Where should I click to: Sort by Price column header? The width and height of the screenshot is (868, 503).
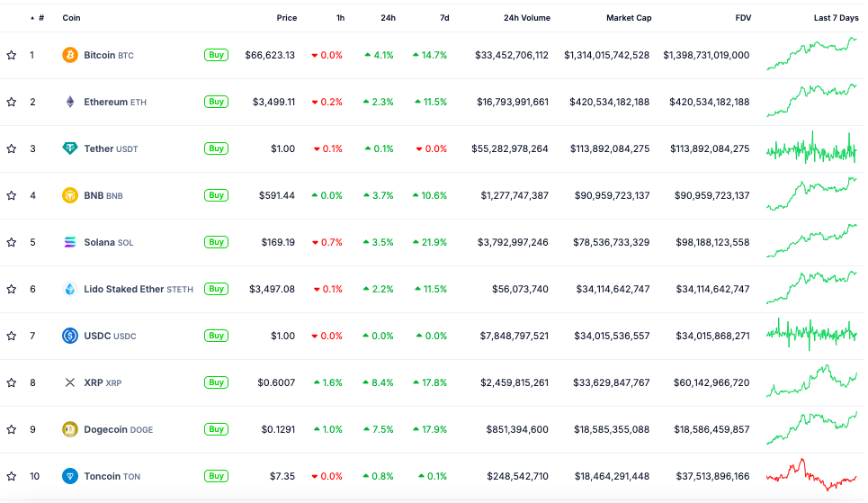(286, 18)
